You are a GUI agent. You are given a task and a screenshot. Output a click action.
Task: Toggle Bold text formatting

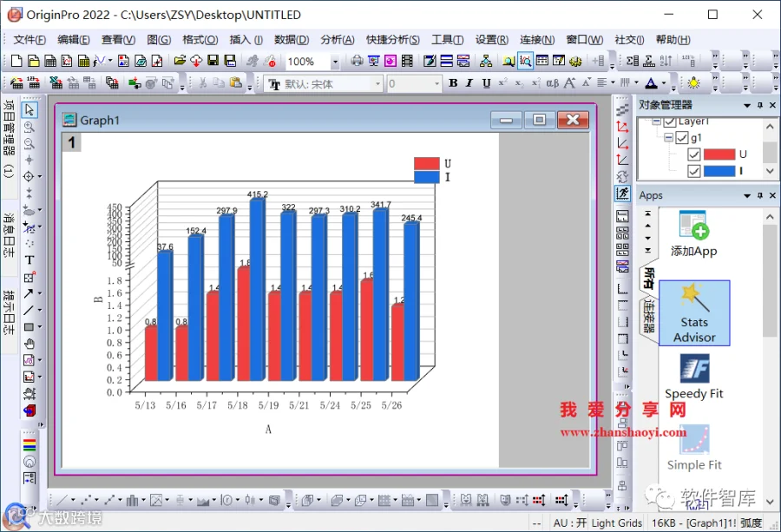coord(453,83)
